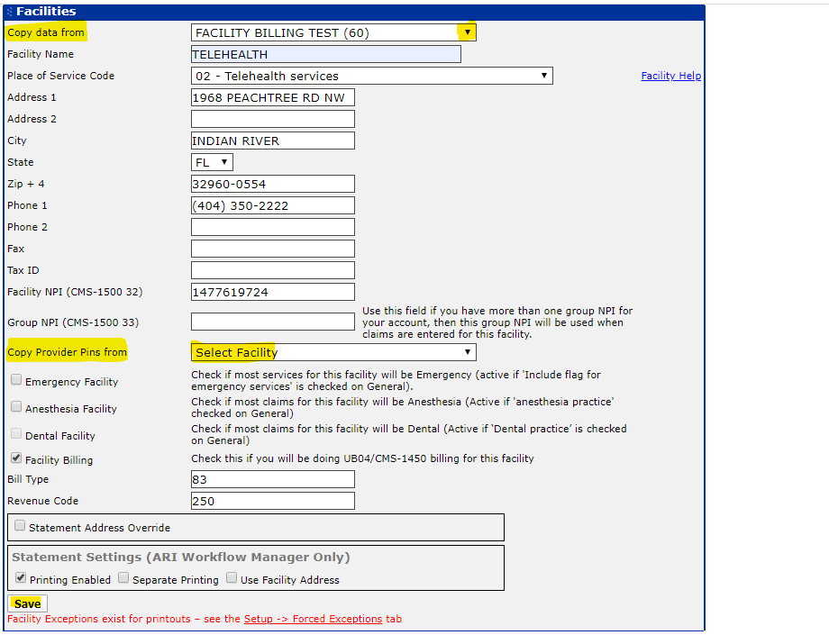Click the Facilities panel title
Screen dimensions: 829x644
pyautogui.click(x=46, y=11)
